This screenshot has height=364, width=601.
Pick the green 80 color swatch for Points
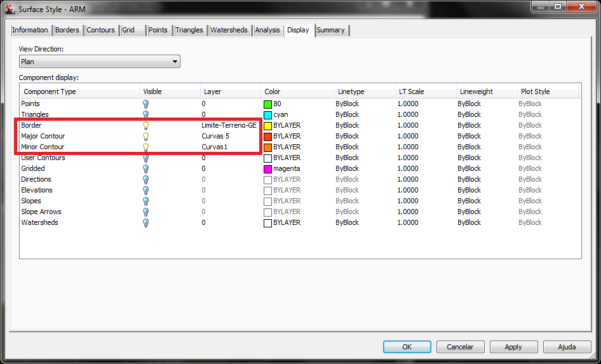pyautogui.click(x=267, y=104)
